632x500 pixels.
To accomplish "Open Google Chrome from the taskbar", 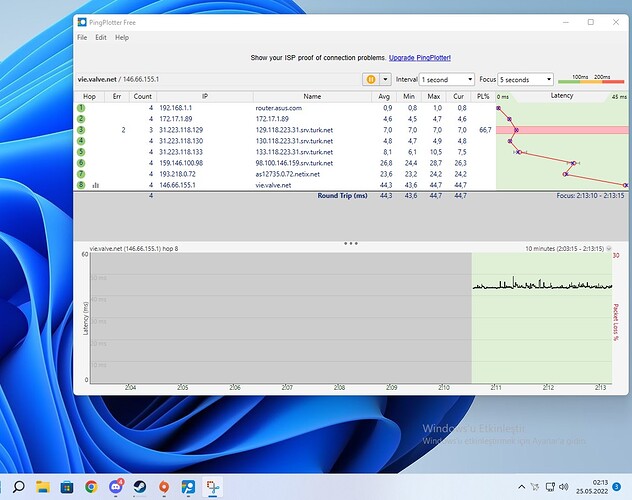I will [91, 487].
